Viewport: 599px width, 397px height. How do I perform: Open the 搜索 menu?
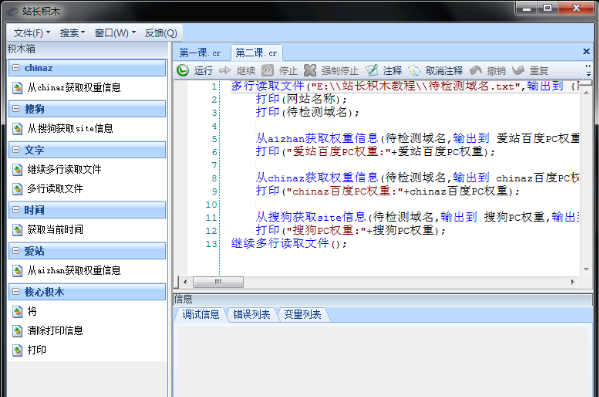coord(72,33)
